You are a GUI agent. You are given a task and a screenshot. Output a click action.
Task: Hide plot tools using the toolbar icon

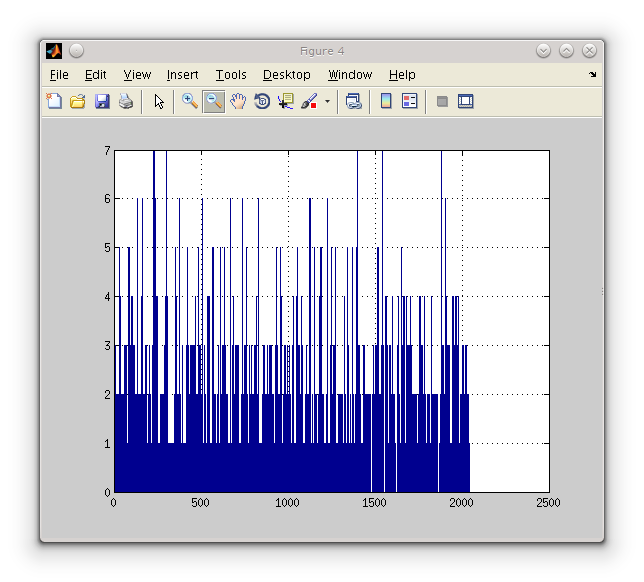pos(442,101)
